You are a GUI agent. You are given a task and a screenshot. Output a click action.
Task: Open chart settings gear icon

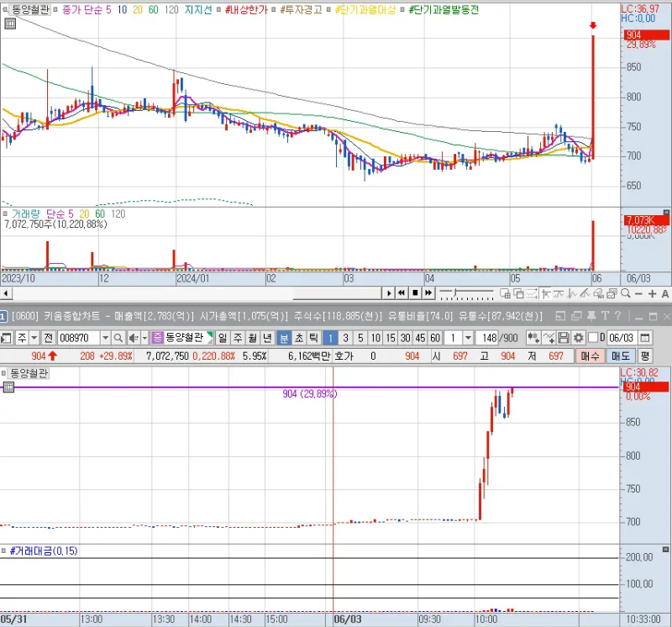point(578,338)
